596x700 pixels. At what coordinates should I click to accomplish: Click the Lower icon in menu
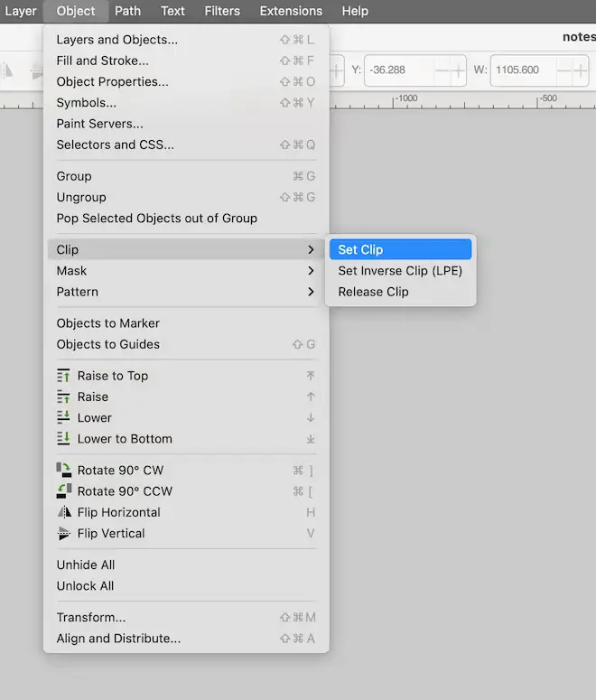64,417
